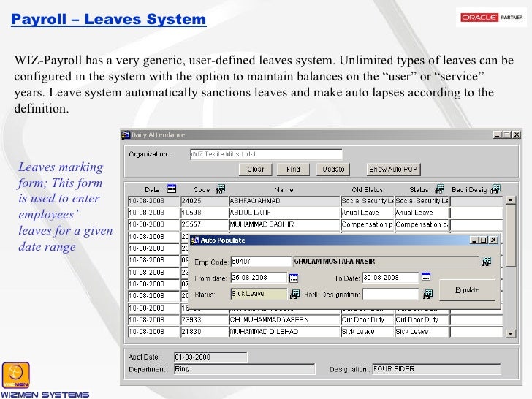Viewport: 532px width, 399px height.
Task: Click the Sick Leave Status field
Action: [x=259, y=294]
